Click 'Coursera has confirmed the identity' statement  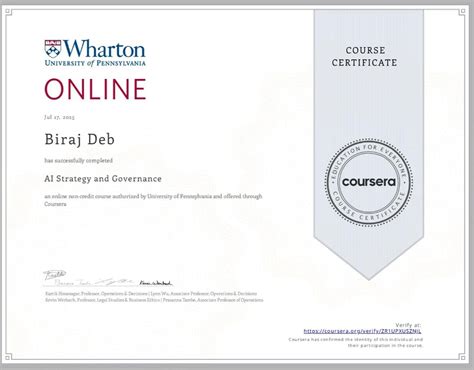[356, 342]
